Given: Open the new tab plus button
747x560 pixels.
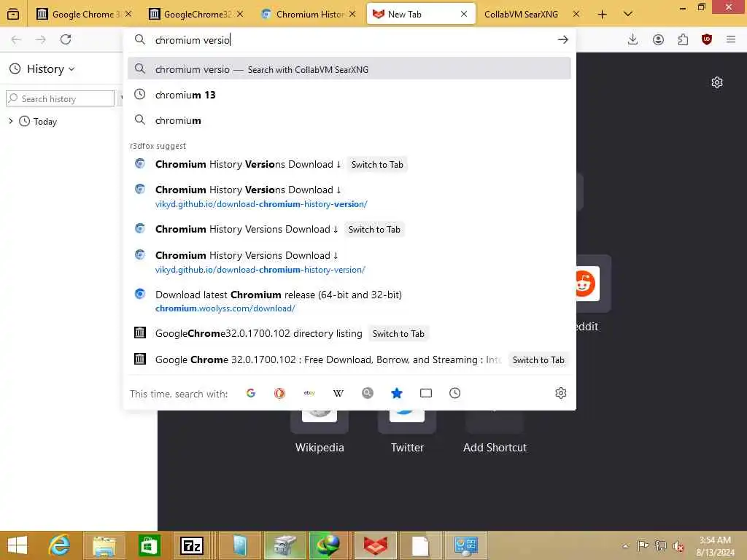Looking at the screenshot, I should pyautogui.click(x=602, y=15).
